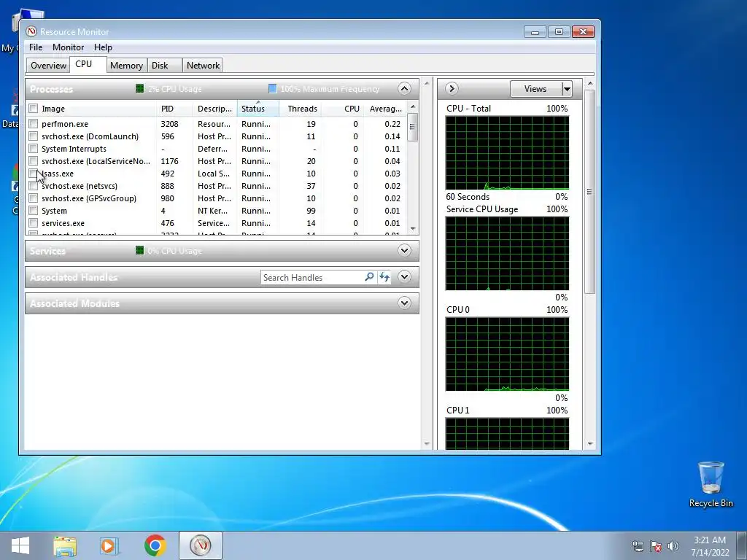Collapse the Processes section
The width and height of the screenshot is (747, 560).
click(x=404, y=88)
